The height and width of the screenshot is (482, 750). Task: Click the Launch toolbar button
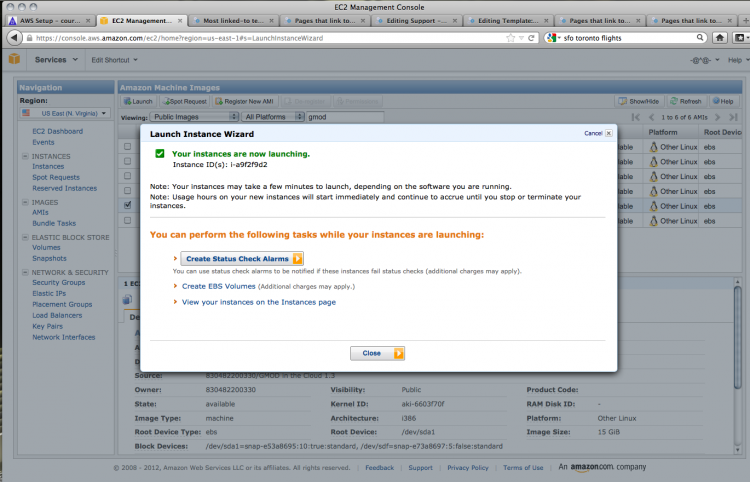click(138, 101)
